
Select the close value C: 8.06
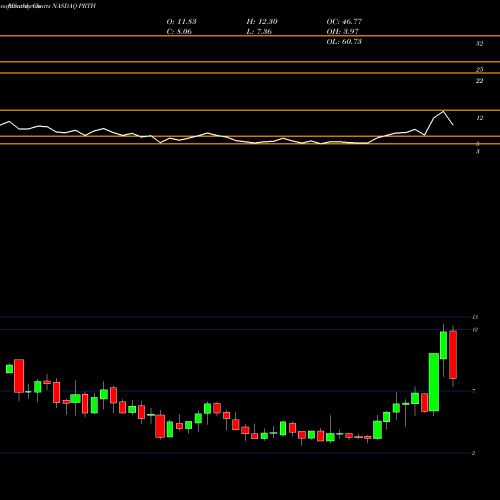(x=179, y=32)
